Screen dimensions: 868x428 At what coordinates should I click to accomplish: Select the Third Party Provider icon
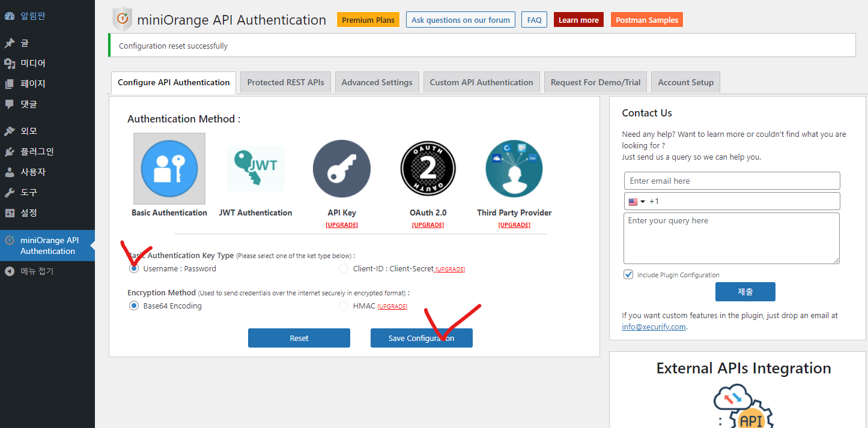click(x=514, y=169)
